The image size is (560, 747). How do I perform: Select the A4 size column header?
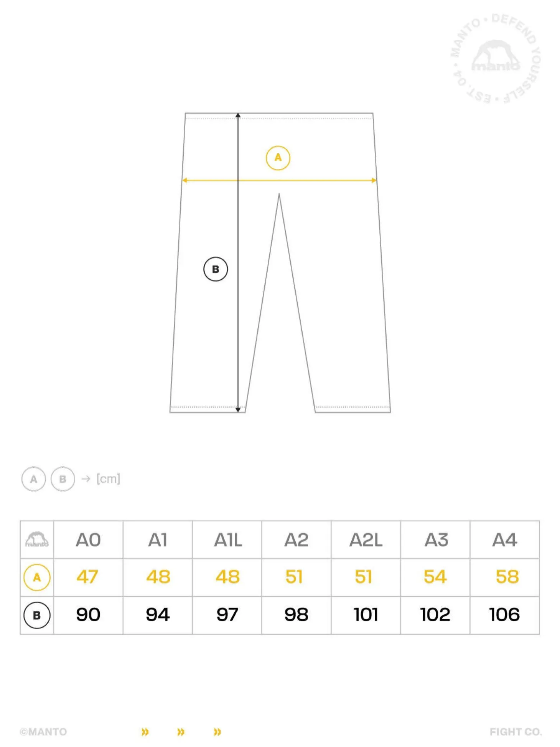[x=505, y=540]
